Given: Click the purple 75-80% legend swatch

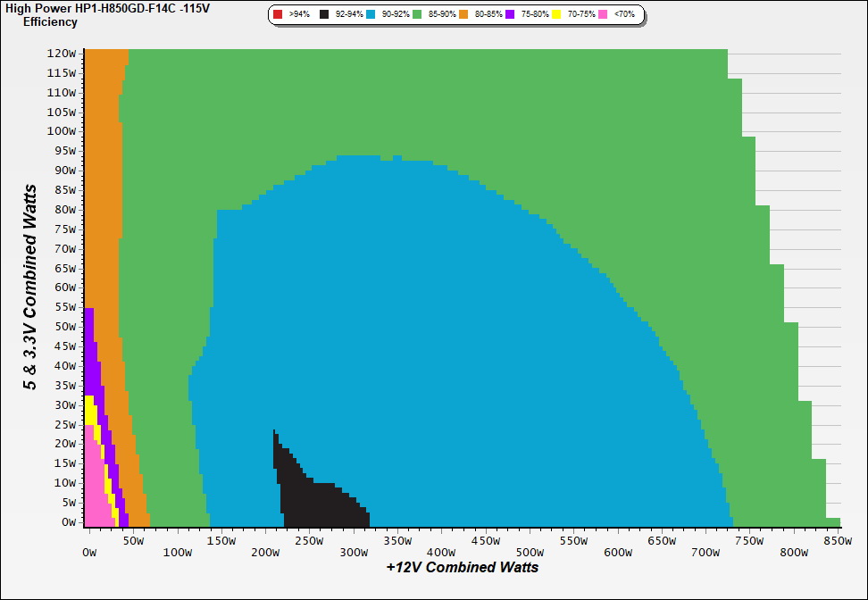Looking at the screenshot, I should pos(510,15).
